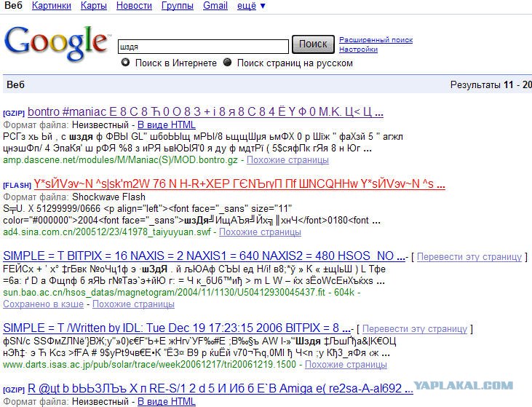Open the Карты link in top navigation

[94, 5]
